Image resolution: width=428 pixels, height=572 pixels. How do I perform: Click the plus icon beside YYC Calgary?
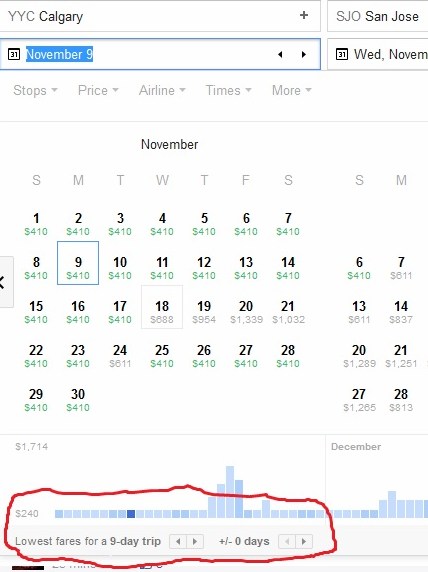304,15
